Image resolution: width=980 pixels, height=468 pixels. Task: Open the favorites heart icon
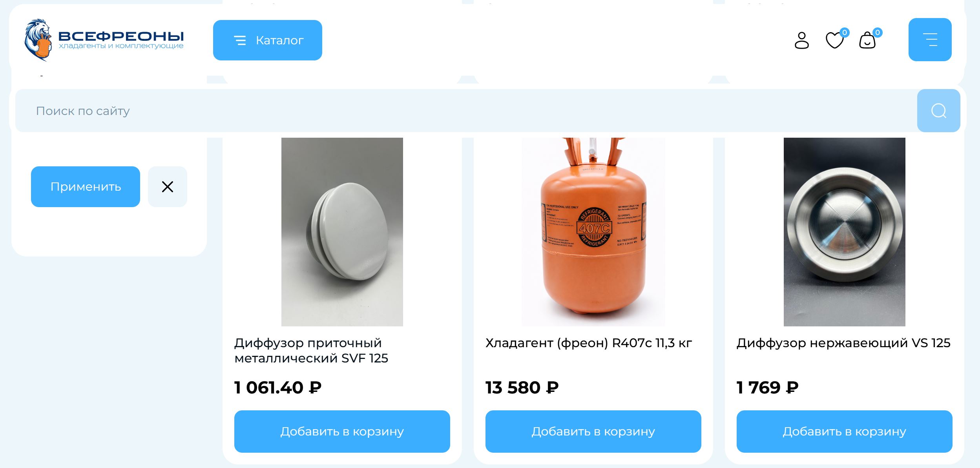point(835,40)
